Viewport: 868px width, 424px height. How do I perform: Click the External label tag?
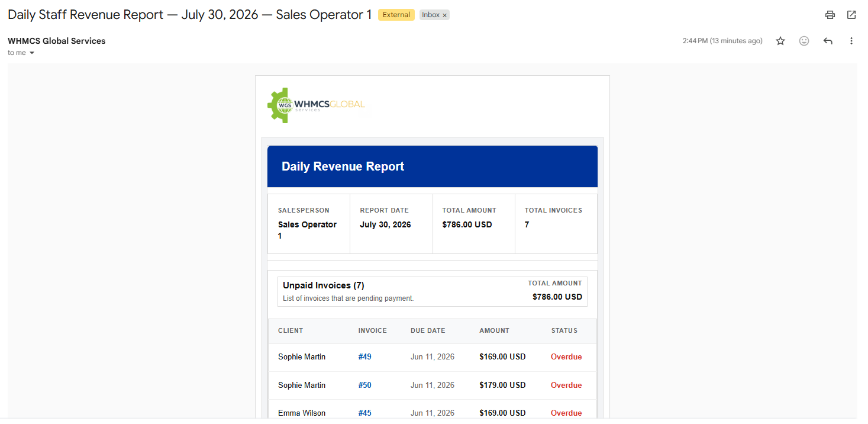(396, 15)
